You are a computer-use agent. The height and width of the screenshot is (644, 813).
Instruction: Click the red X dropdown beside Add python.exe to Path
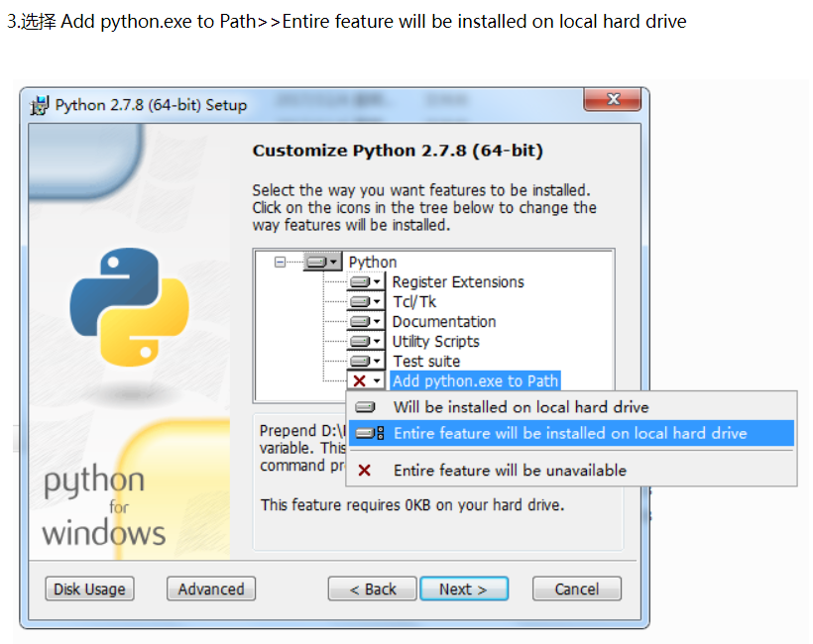(x=366, y=380)
